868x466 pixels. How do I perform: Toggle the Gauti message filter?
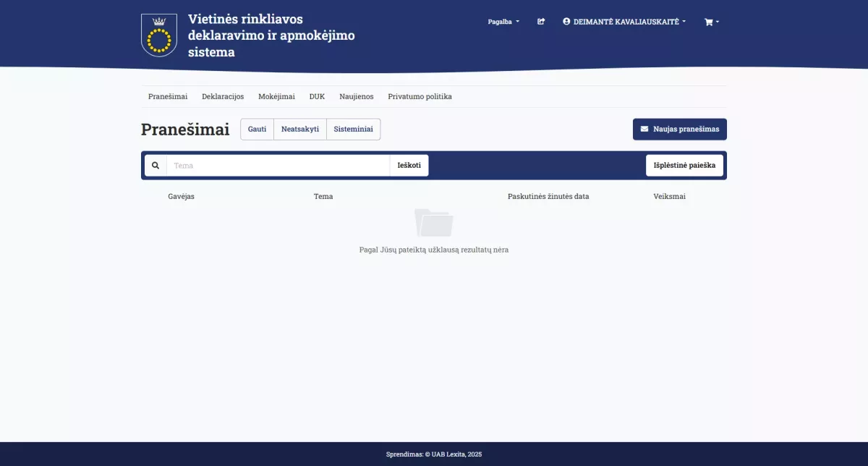(x=257, y=129)
